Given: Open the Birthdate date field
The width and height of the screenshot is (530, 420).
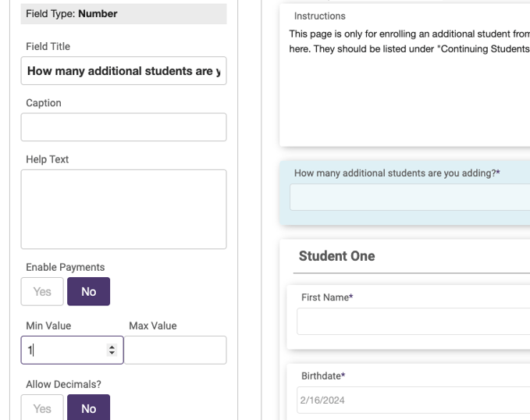Looking at the screenshot, I should click(x=414, y=400).
